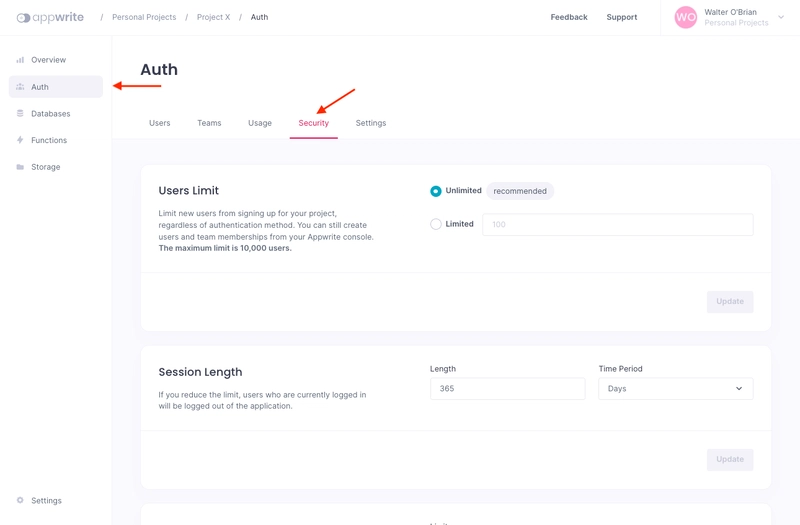Open the Teams tab
The height and width of the screenshot is (525, 800).
pos(209,123)
